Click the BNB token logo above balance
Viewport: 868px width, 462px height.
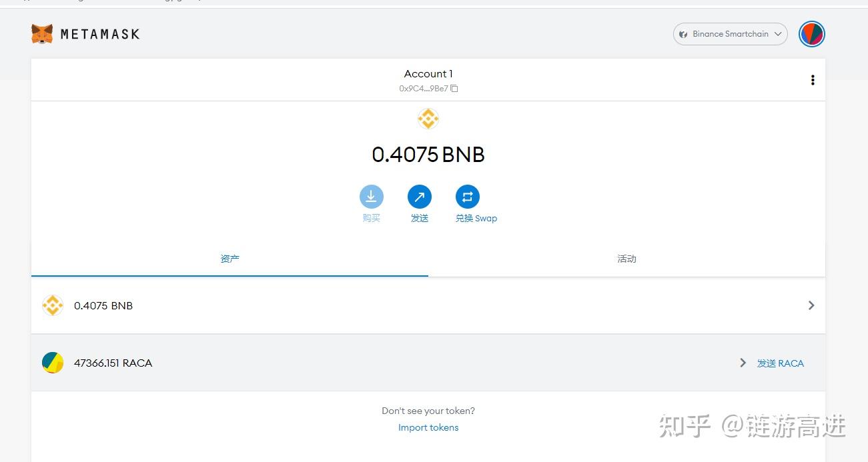tap(428, 119)
